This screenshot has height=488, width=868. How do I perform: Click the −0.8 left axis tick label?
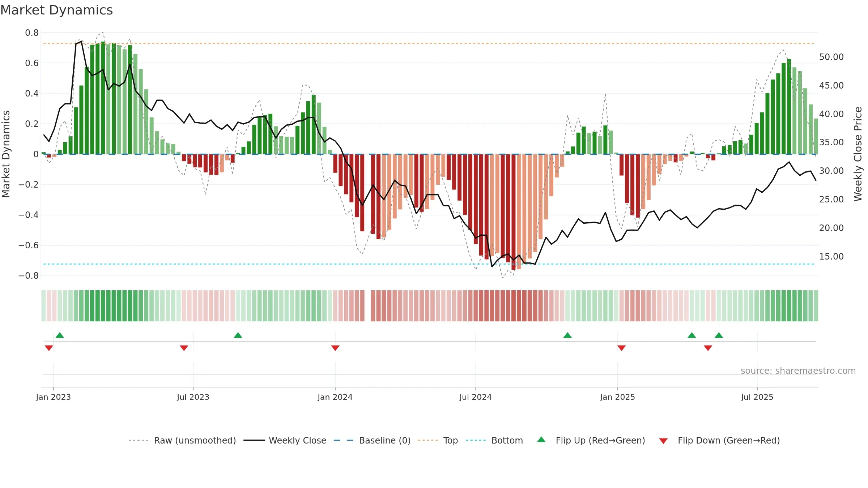(x=29, y=276)
